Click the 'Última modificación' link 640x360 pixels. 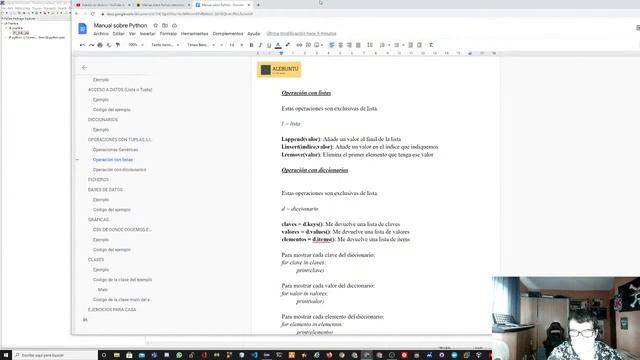coord(301,33)
